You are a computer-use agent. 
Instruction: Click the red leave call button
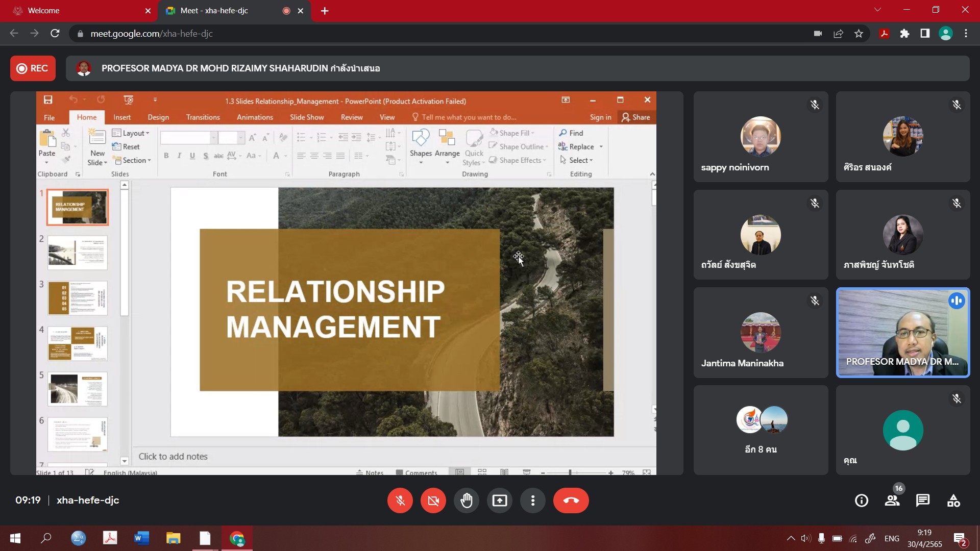(571, 500)
